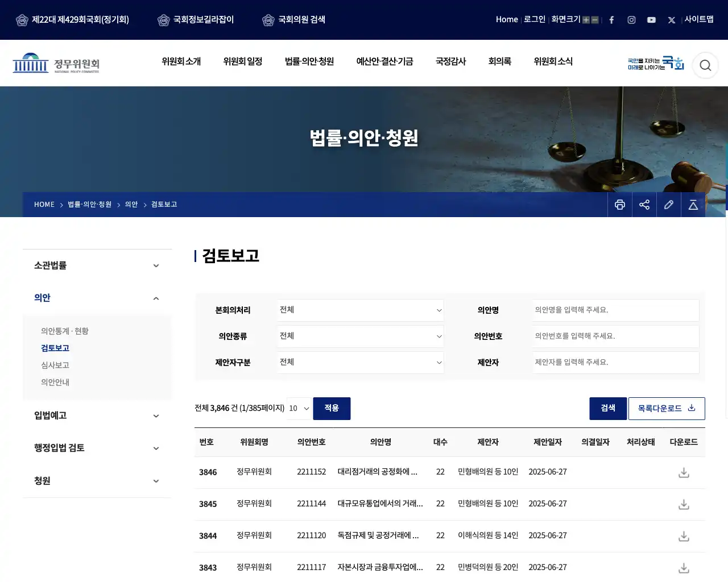
Task: Open the Instagram icon link
Action: tap(631, 20)
